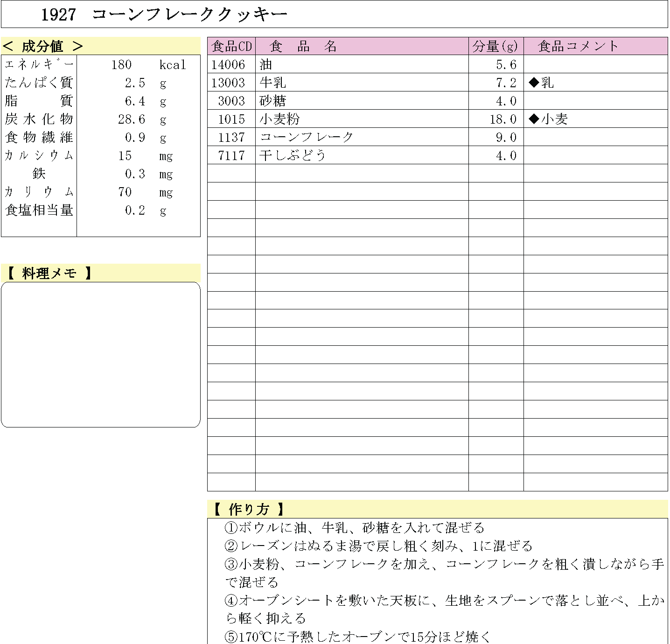Screen dimensions: 670x644
Task: Click the 干しぶどう ingredient name cell
Action: click(293, 155)
